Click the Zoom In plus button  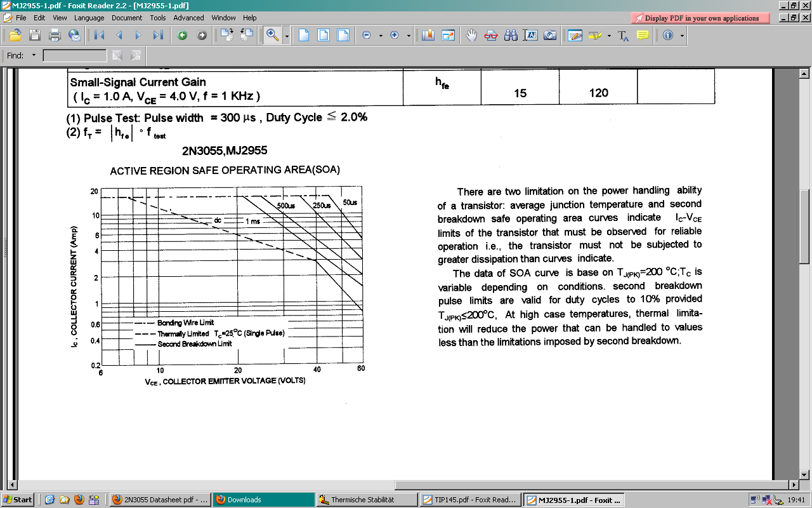[395, 35]
